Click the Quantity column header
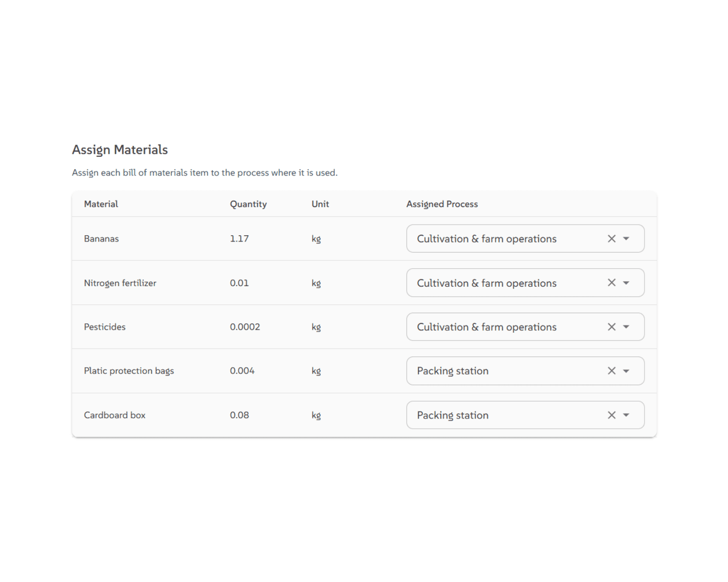The width and height of the screenshot is (728, 582). tap(248, 204)
